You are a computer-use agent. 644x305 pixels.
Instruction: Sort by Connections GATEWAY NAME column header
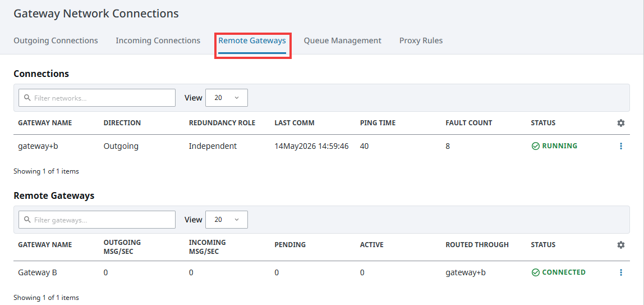tap(45, 123)
